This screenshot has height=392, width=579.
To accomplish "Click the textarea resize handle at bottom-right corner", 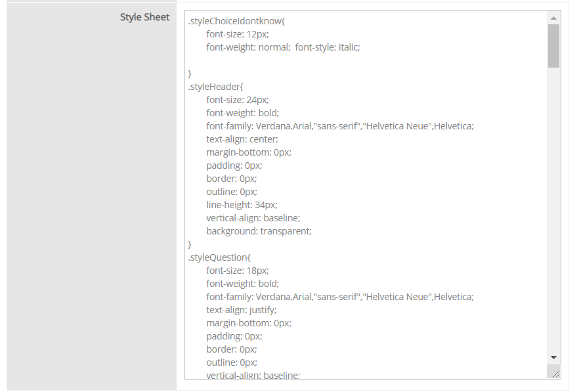I will 555,374.
